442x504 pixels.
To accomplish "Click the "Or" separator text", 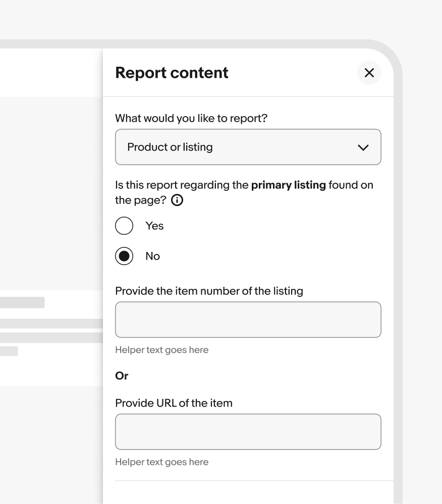I will [x=122, y=376].
